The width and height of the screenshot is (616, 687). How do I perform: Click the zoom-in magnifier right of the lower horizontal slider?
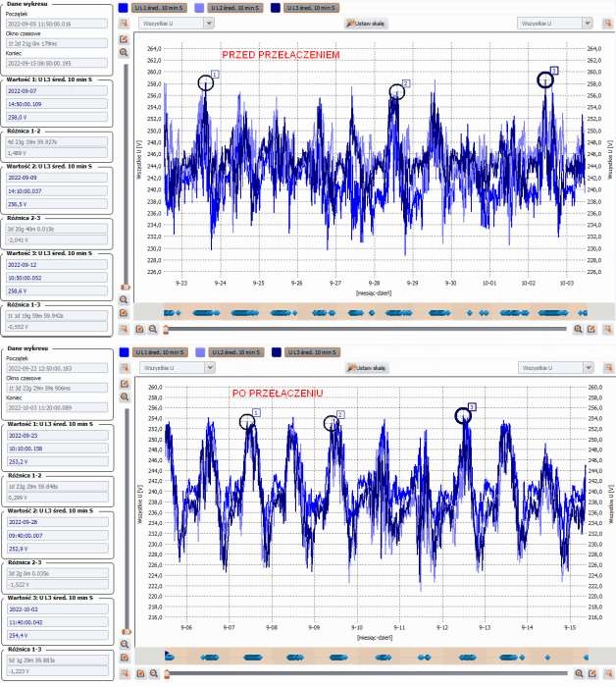579,673
